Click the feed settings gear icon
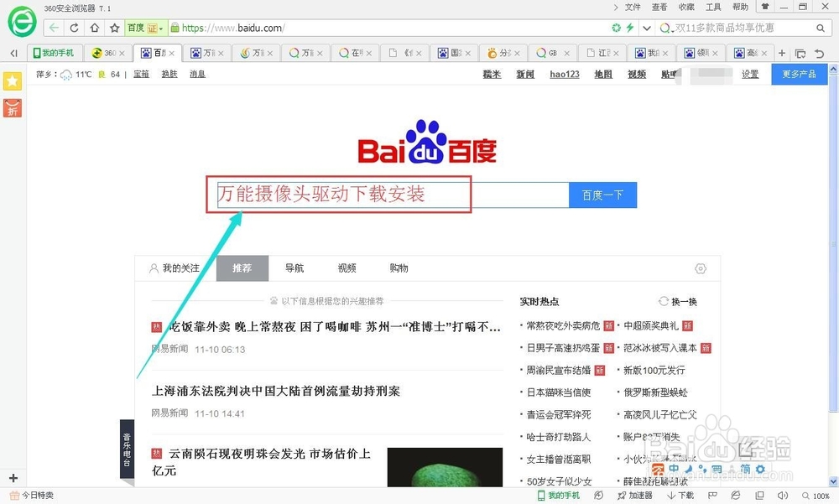The height and width of the screenshot is (504, 839). click(701, 268)
